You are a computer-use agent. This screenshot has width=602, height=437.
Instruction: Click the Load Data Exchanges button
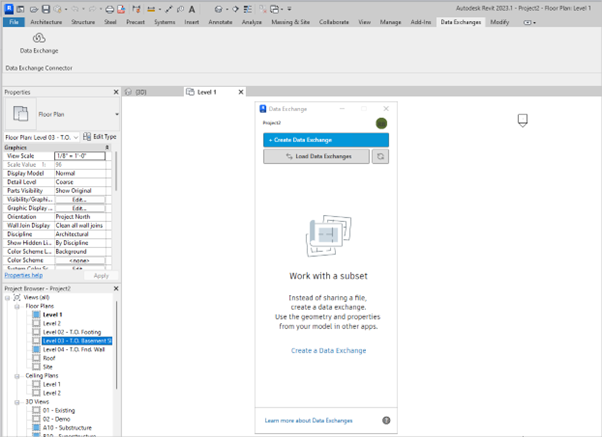[316, 156]
